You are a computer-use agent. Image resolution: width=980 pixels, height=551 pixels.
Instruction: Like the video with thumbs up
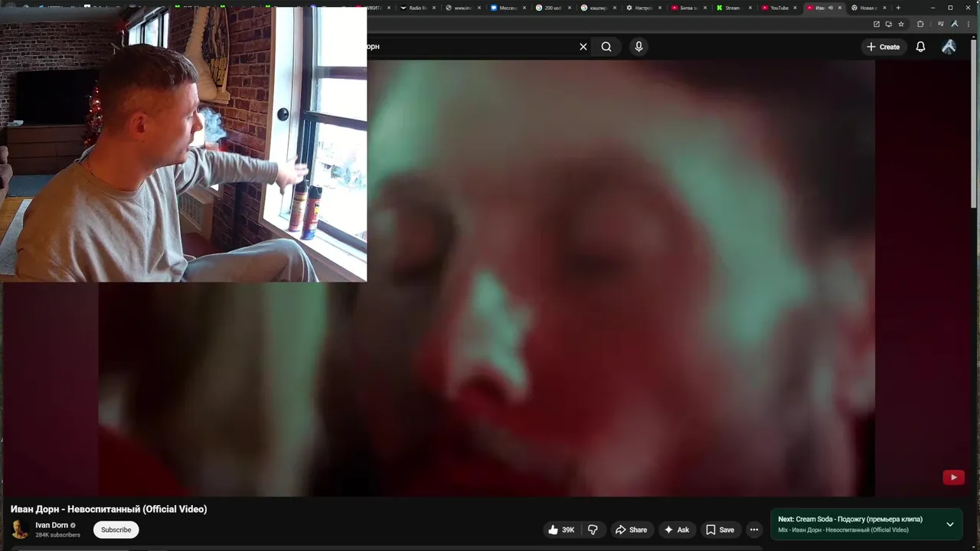tap(562, 530)
